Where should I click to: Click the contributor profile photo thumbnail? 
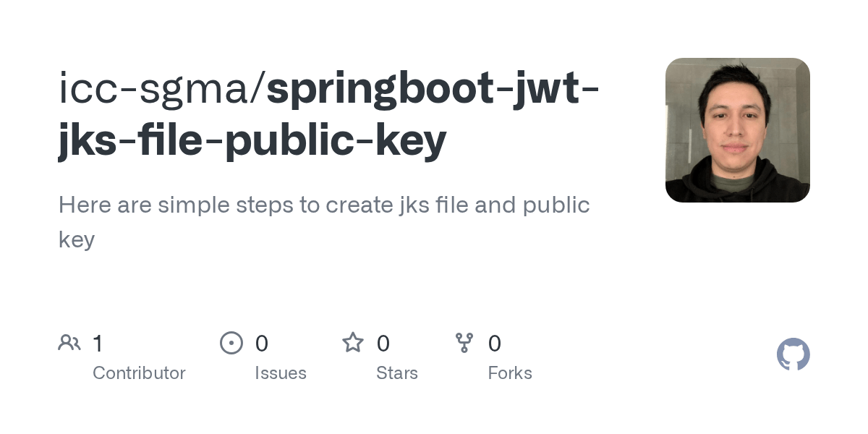point(737,129)
